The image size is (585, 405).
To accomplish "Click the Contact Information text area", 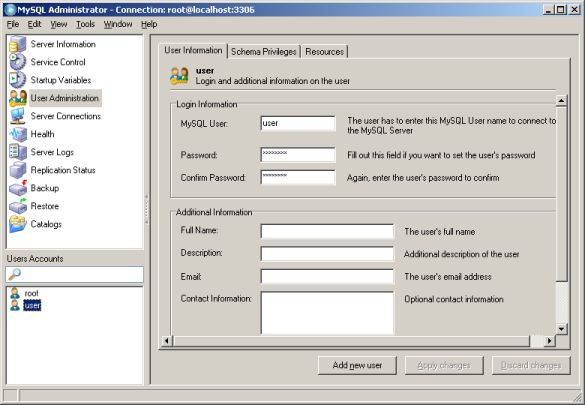I will pos(327,313).
